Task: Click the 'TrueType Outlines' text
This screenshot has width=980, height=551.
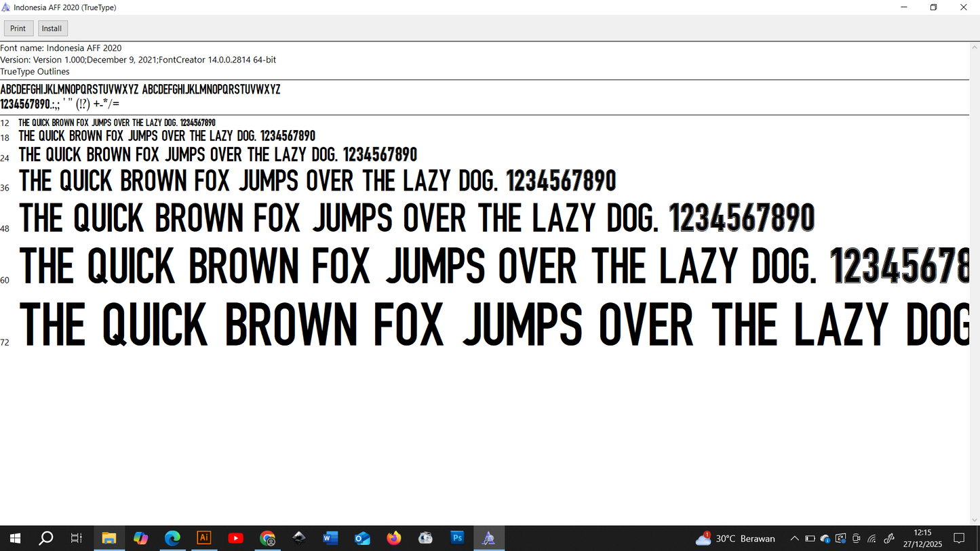Action: tap(35, 71)
